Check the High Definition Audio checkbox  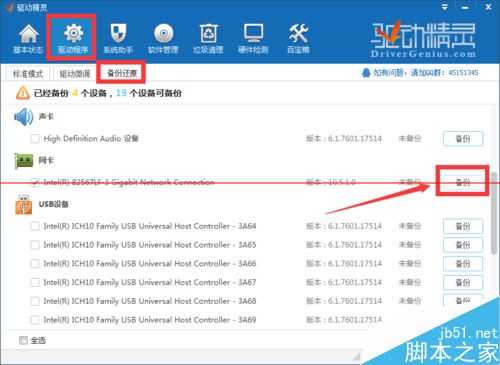(x=35, y=138)
